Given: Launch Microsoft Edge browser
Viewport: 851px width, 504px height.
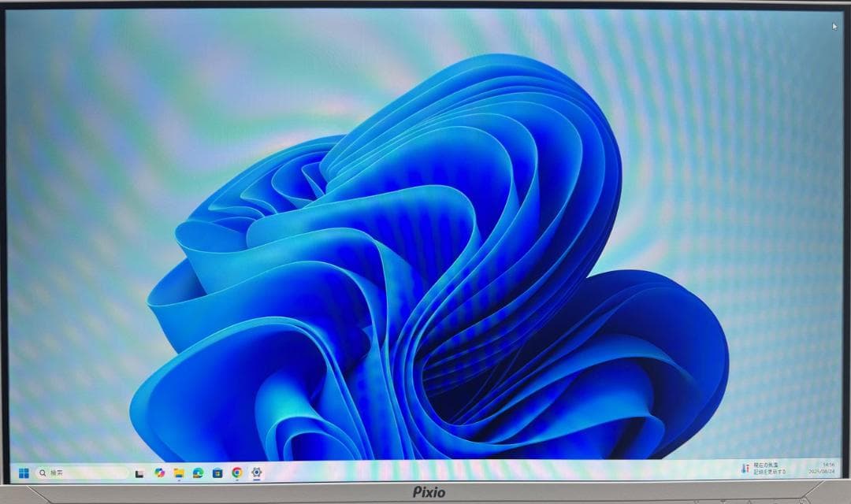Looking at the screenshot, I should [198, 472].
